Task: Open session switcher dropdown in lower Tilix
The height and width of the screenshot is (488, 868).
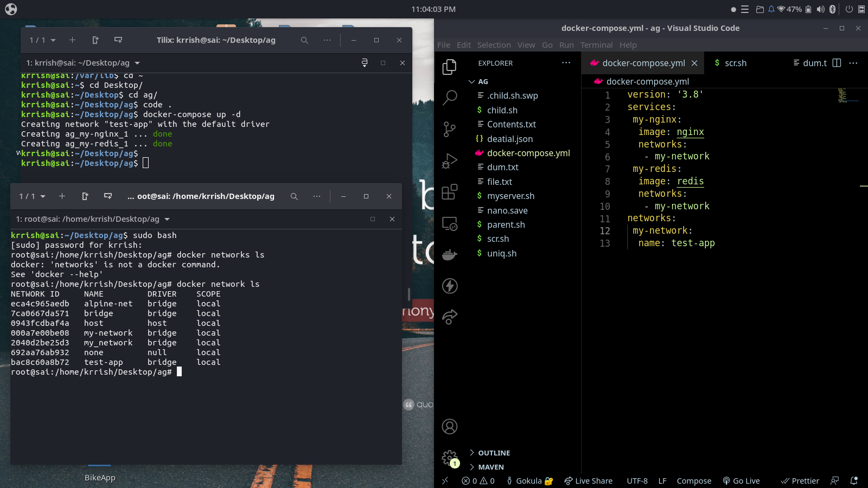Action: (x=33, y=196)
